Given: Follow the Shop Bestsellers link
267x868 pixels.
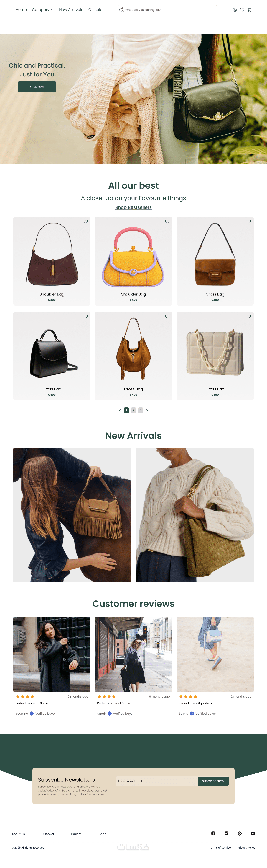Looking at the screenshot, I should [x=133, y=207].
